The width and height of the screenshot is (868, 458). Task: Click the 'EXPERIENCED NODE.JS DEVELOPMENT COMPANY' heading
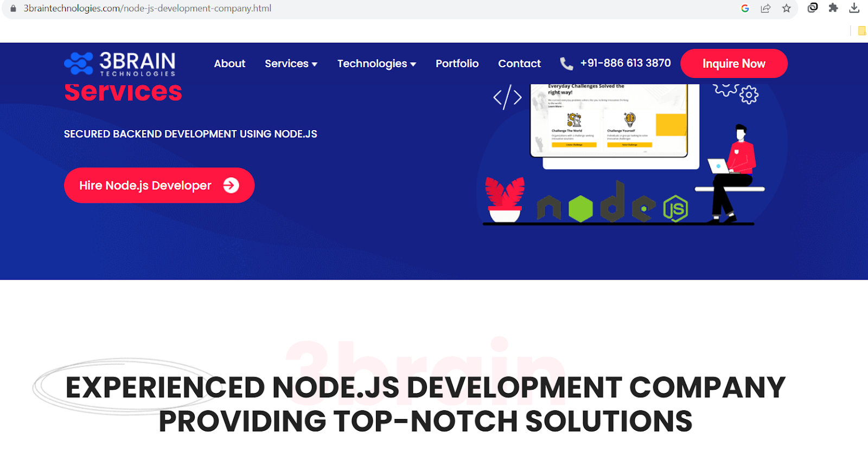(x=425, y=387)
